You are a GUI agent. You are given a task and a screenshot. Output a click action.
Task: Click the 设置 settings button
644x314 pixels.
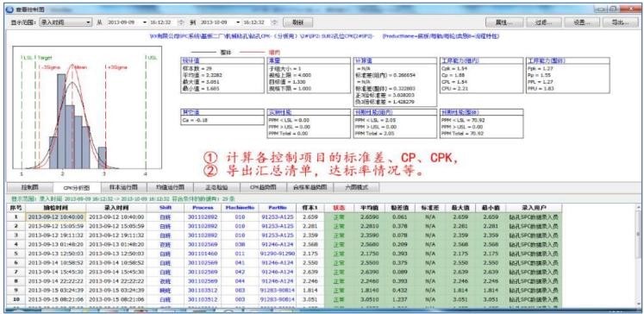pos(583,22)
